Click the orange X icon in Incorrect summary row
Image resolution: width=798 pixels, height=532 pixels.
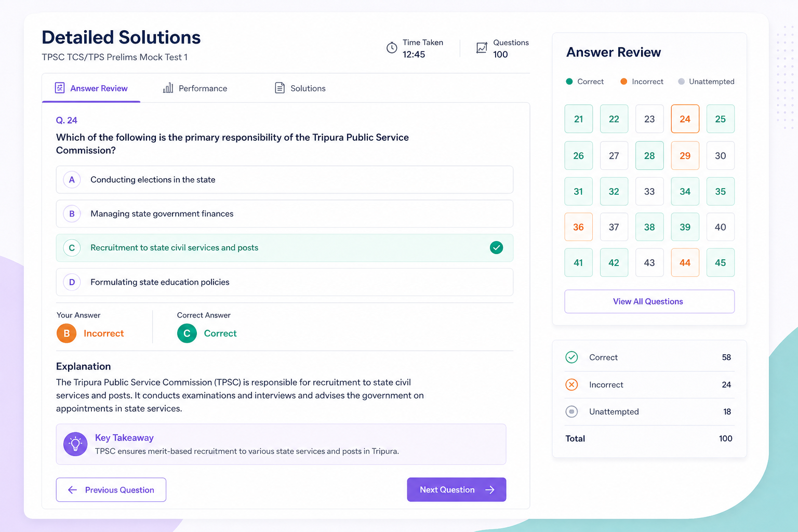[571, 384]
